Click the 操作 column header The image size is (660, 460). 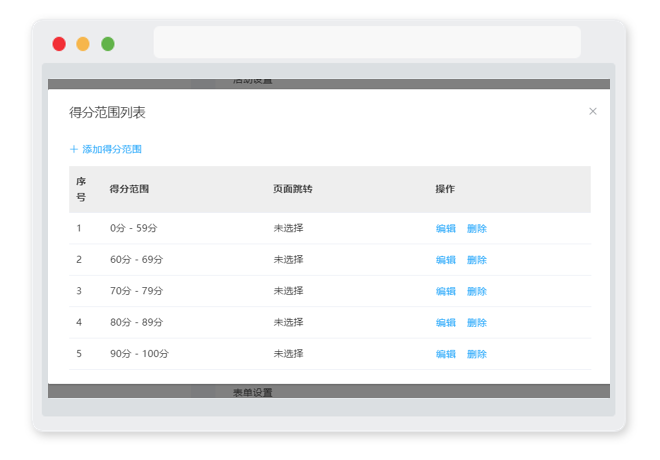point(445,189)
